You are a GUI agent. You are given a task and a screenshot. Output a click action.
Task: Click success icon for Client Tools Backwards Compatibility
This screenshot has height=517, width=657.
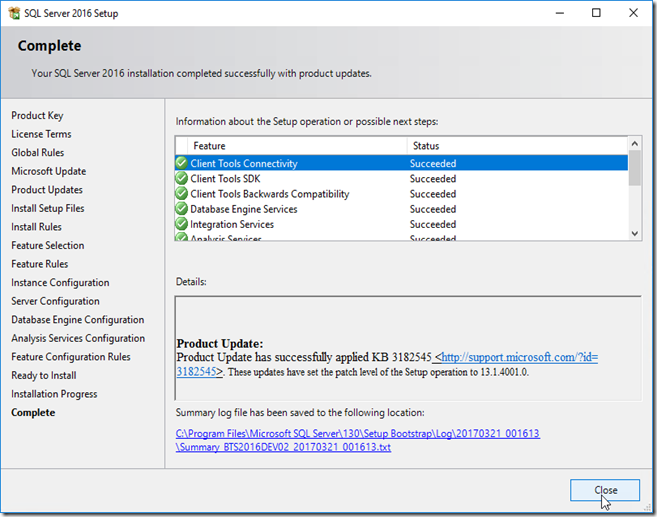[x=181, y=194]
